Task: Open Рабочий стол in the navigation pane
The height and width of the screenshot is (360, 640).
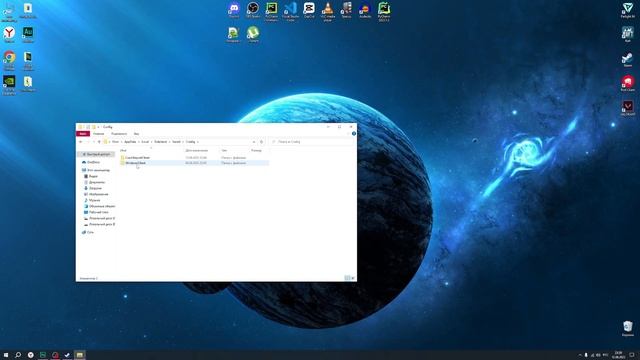Action: pos(96,212)
